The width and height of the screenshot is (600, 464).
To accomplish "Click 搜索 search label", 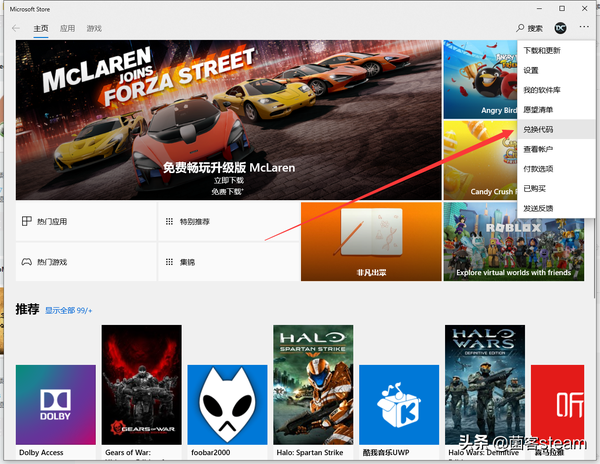I will coord(535,28).
